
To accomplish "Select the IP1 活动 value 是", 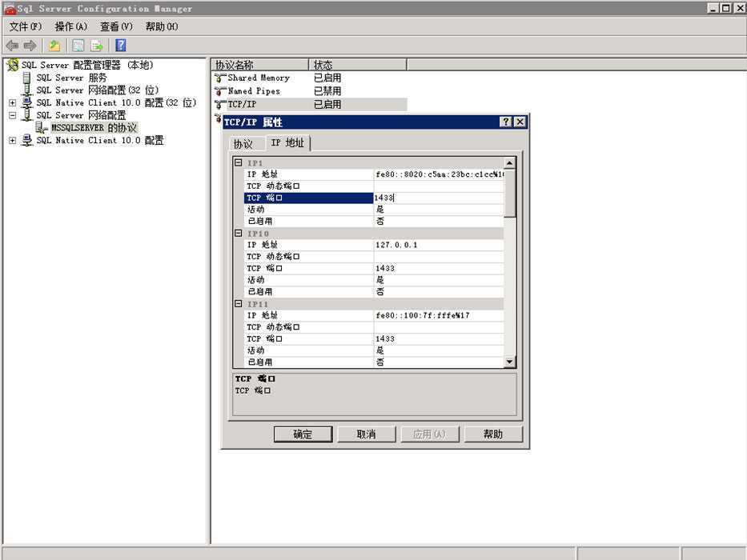I will tap(438, 209).
